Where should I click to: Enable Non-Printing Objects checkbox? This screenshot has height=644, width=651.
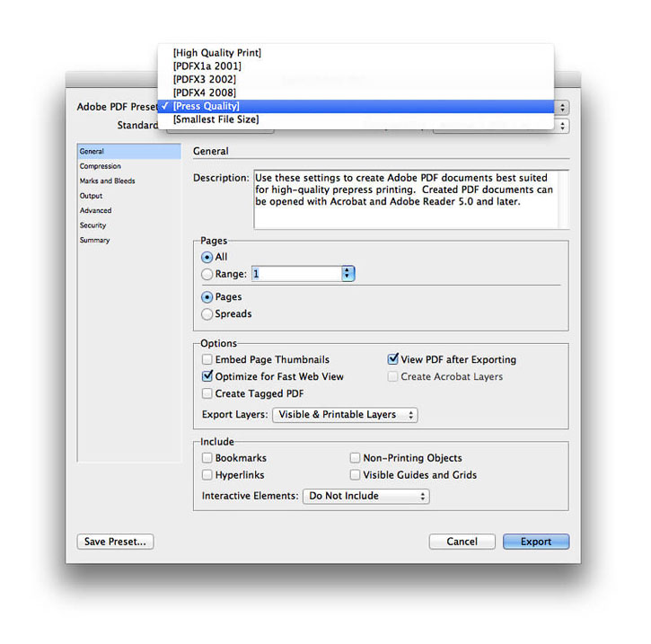tap(355, 458)
